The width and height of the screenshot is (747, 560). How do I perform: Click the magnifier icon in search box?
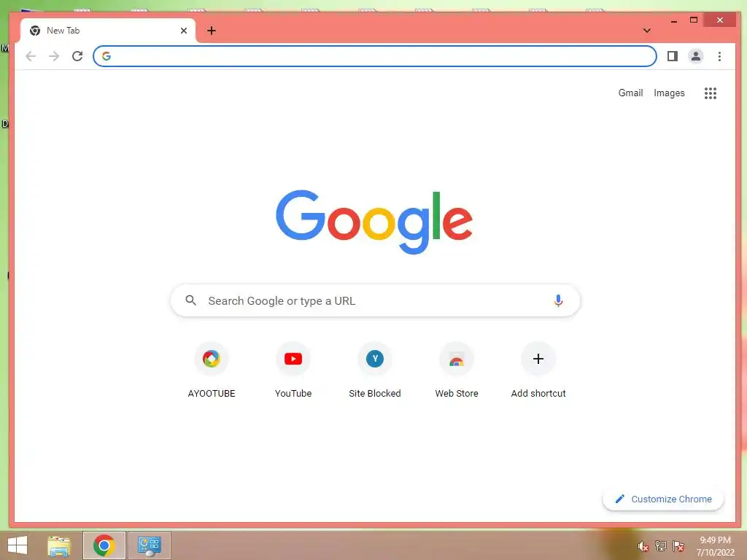click(190, 300)
